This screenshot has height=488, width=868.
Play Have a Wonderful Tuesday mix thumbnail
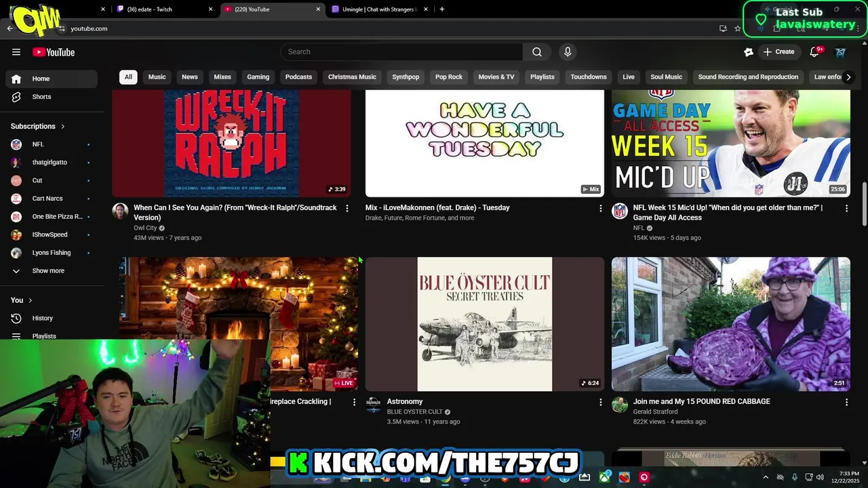[x=485, y=144]
